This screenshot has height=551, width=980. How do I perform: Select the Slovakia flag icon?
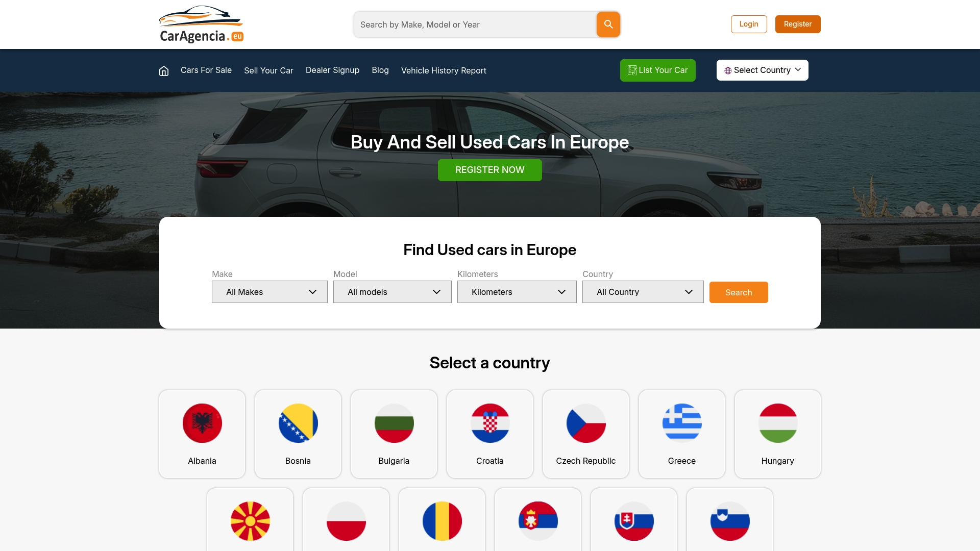(x=634, y=521)
